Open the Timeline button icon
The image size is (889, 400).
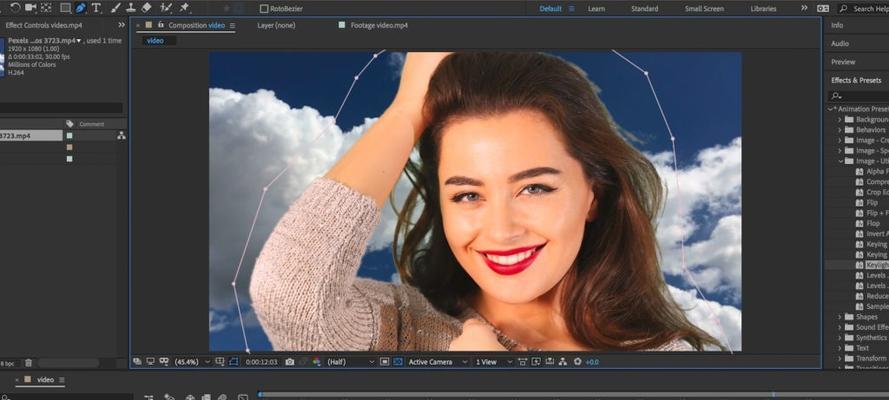click(549, 361)
